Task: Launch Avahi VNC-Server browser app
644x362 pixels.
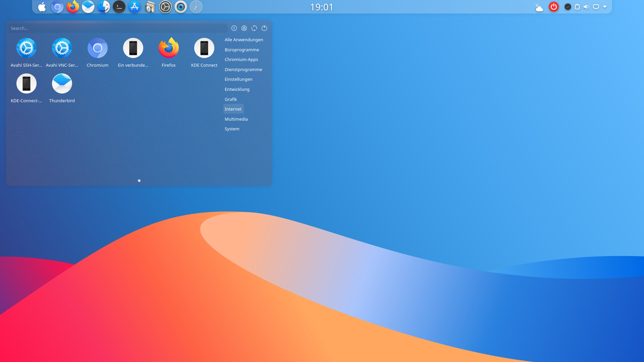Action: click(62, 53)
